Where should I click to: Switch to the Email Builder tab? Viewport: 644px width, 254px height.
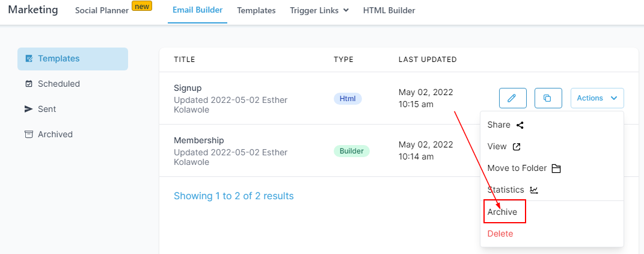(197, 10)
